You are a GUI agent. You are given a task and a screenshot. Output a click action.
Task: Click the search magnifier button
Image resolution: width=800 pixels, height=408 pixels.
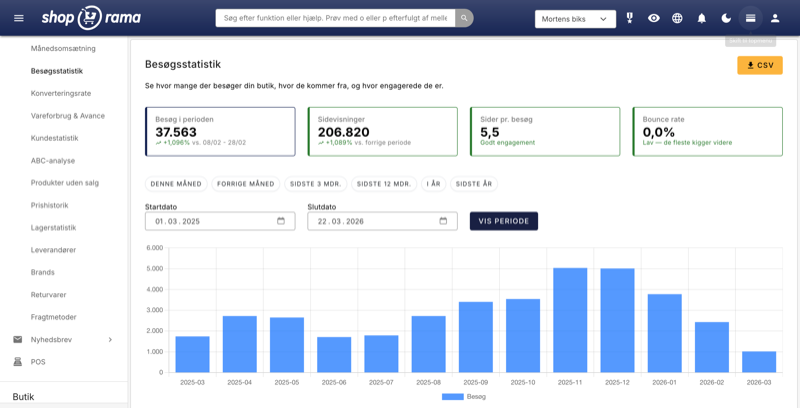click(464, 18)
